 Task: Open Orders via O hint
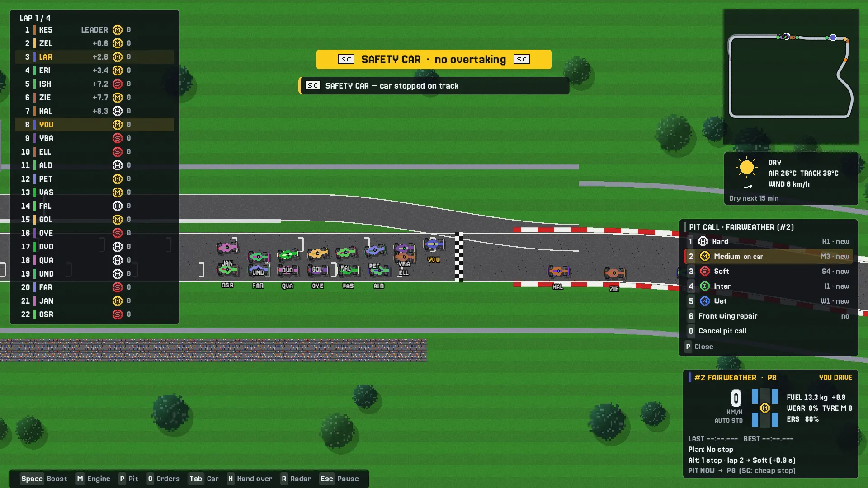[x=163, y=479]
